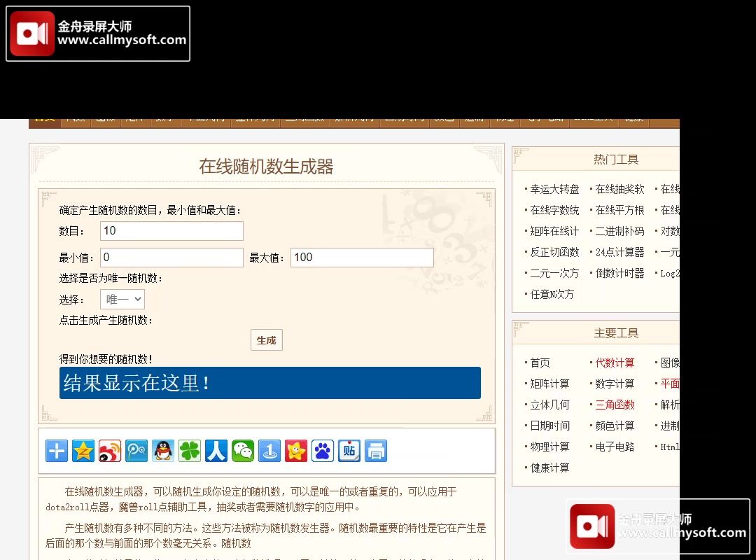Click the text 得到你想要的随机数!
Viewport: 756px width, 560px height.
coord(106,359)
